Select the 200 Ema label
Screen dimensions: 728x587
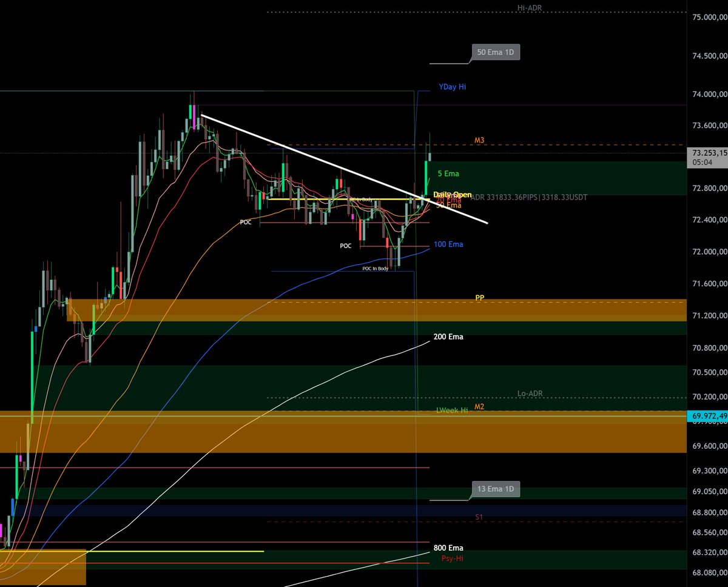(448, 337)
